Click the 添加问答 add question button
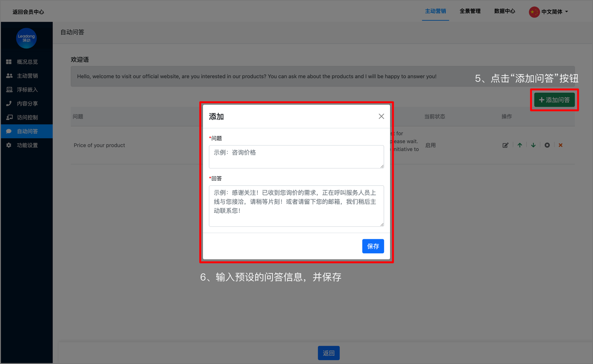This screenshot has height=364, width=593. (x=554, y=99)
